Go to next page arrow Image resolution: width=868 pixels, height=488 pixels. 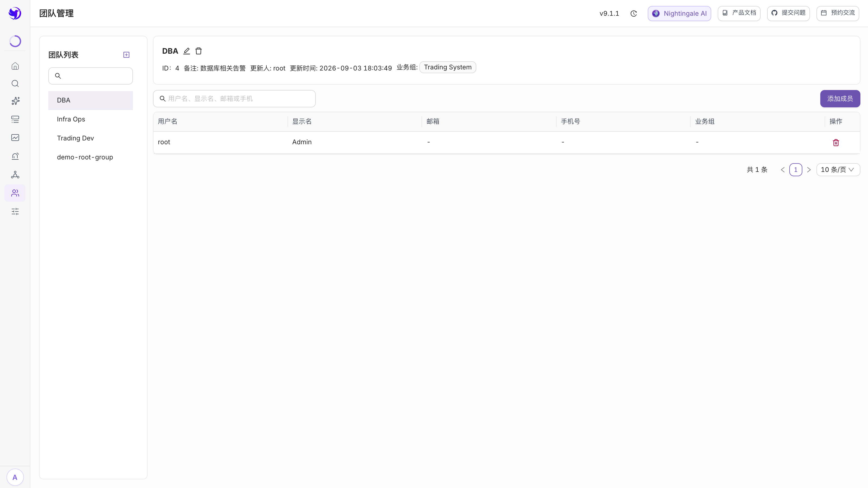click(809, 170)
